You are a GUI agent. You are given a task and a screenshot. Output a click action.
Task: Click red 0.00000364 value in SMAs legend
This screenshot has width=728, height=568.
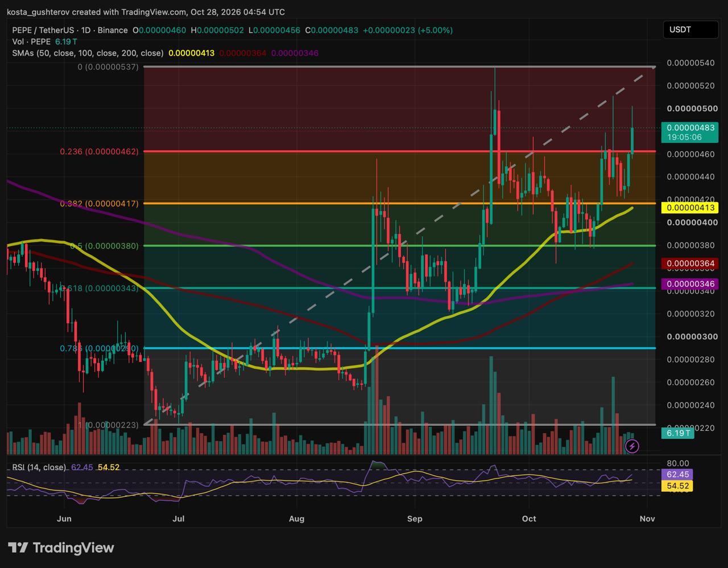pyautogui.click(x=243, y=53)
